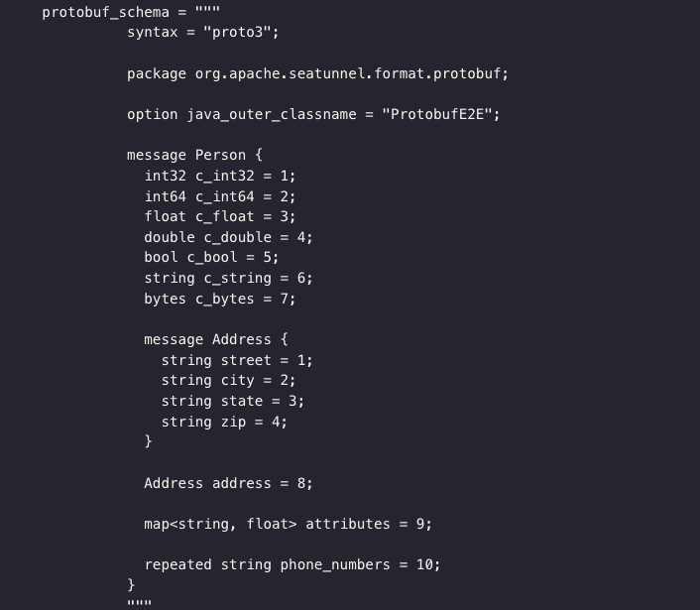
Task: Click the repeated string phone_numbers line
Action: tap(292, 565)
